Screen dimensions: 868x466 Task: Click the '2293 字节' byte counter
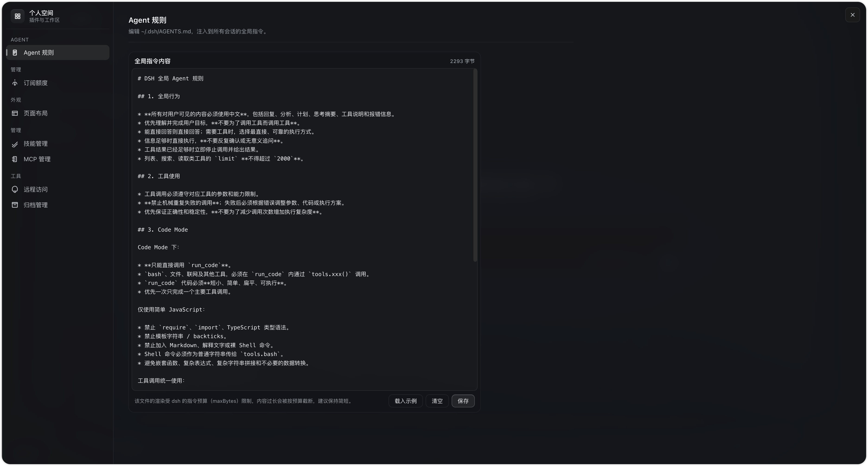(x=462, y=61)
